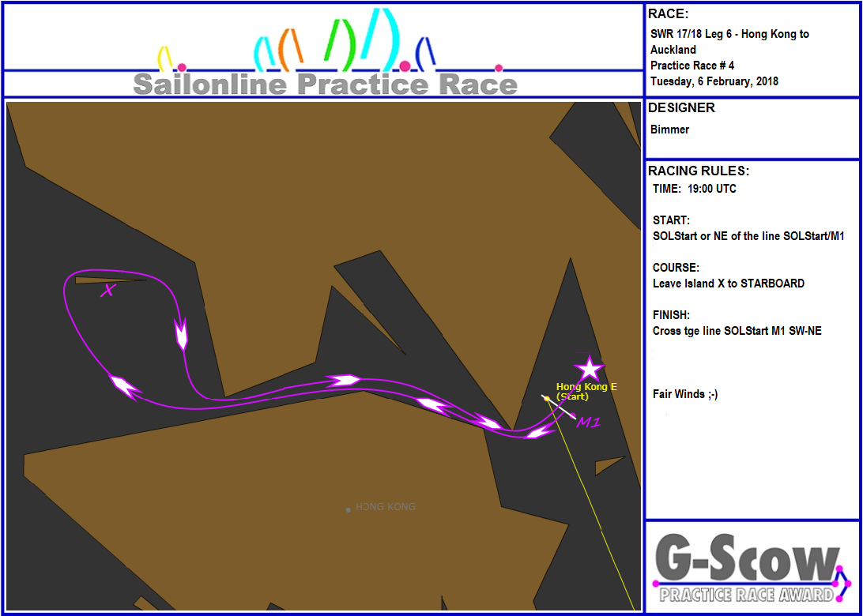The height and width of the screenshot is (616, 863).
Task: Click the downward-pointing course arrow near Island X
Action: tap(181, 335)
